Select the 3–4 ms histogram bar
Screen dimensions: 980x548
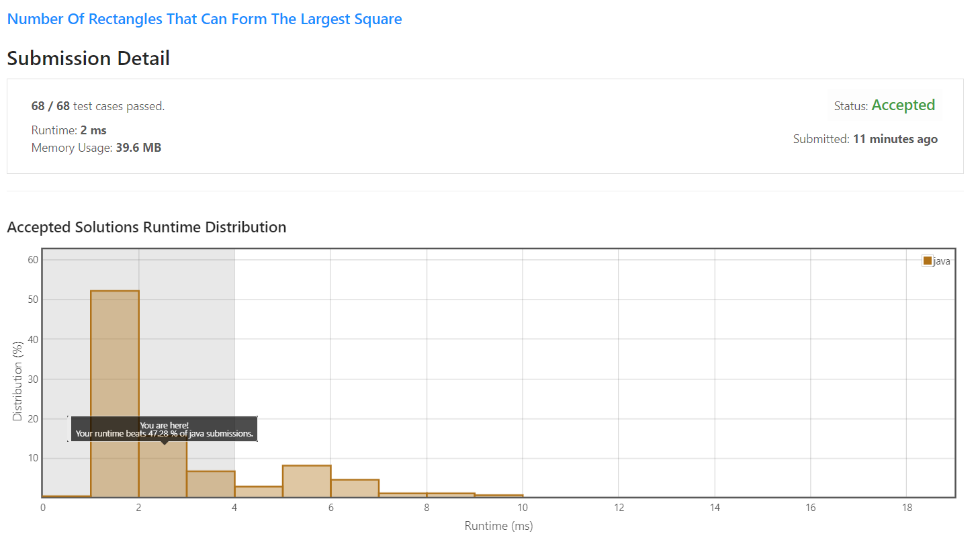coord(211,484)
